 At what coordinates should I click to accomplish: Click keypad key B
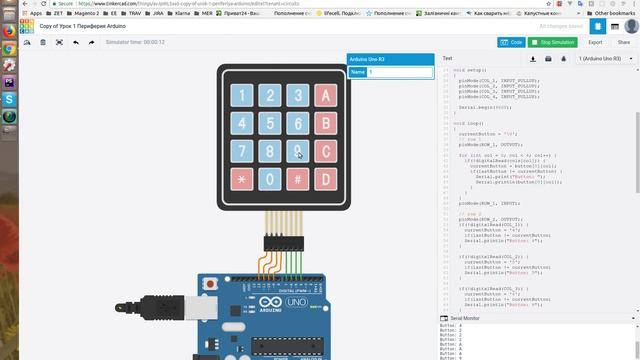pos(326,123)
